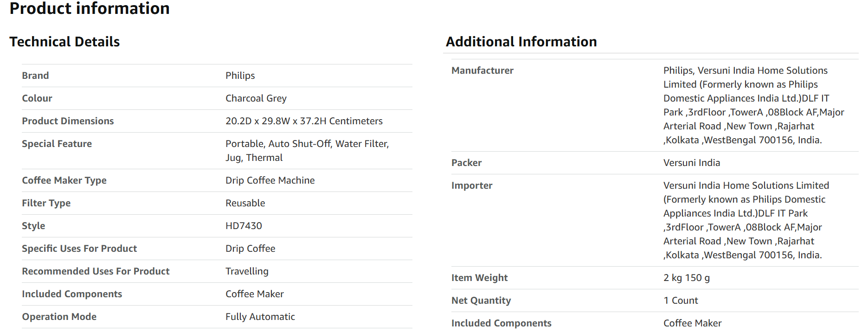Select the Additional Information heading

point(521,42)
